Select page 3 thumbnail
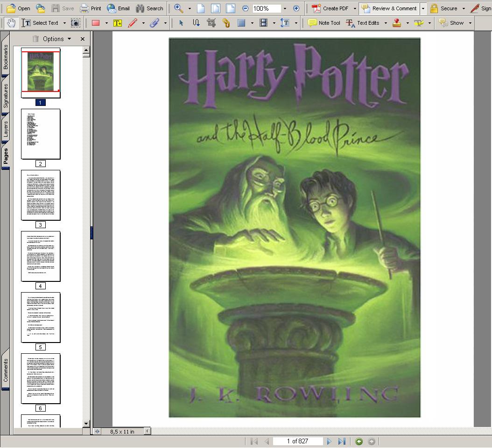Screen dimensions: 492x448 click(41, 195)
